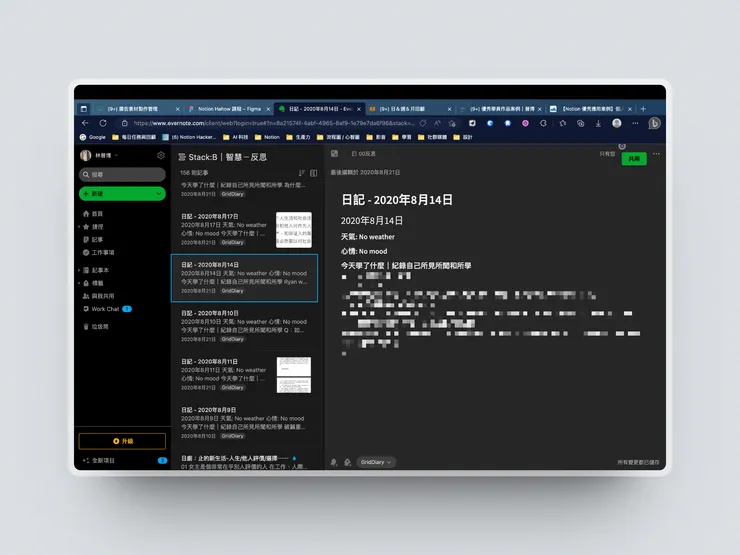
Task: Open Tags in the sidebar
Action: pyautogui.click(x=93, y=283)
